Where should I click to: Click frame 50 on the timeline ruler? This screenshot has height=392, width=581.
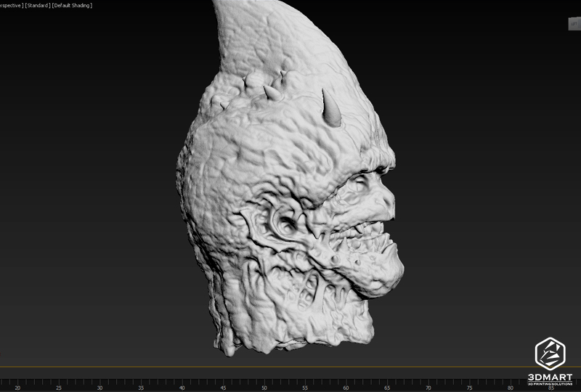265,388
